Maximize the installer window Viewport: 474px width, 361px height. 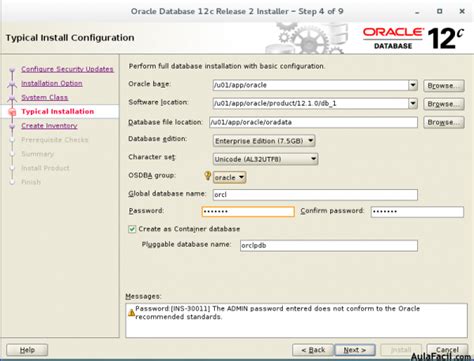pos(440,11)
